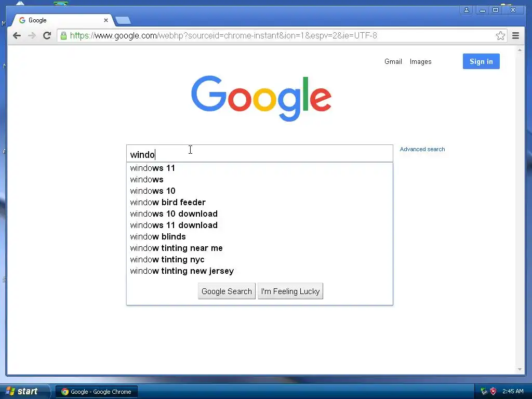Screen dimensions: 532x399
Task: Click the page scrollbar down arrow
Action: pyautogui.click(x=520, y=369)
